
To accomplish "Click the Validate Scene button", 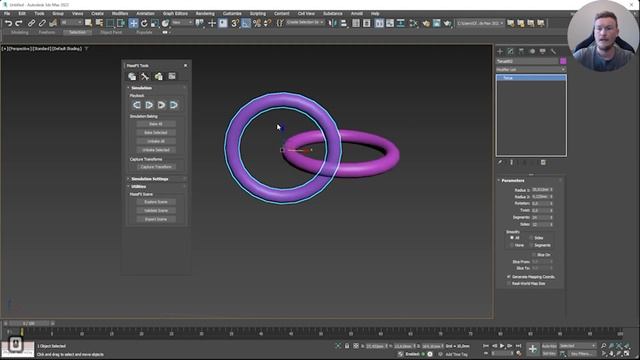I will 156,211.
